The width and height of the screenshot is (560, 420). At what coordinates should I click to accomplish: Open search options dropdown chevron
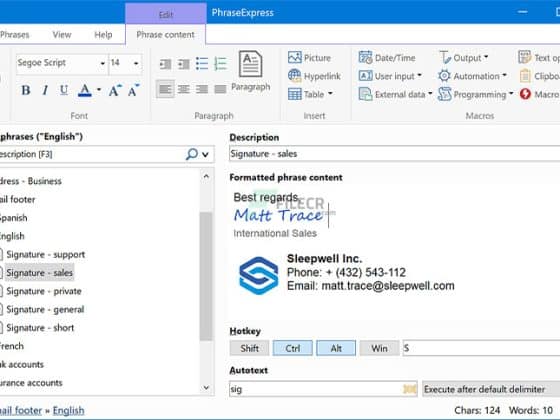tap(205, 154)
